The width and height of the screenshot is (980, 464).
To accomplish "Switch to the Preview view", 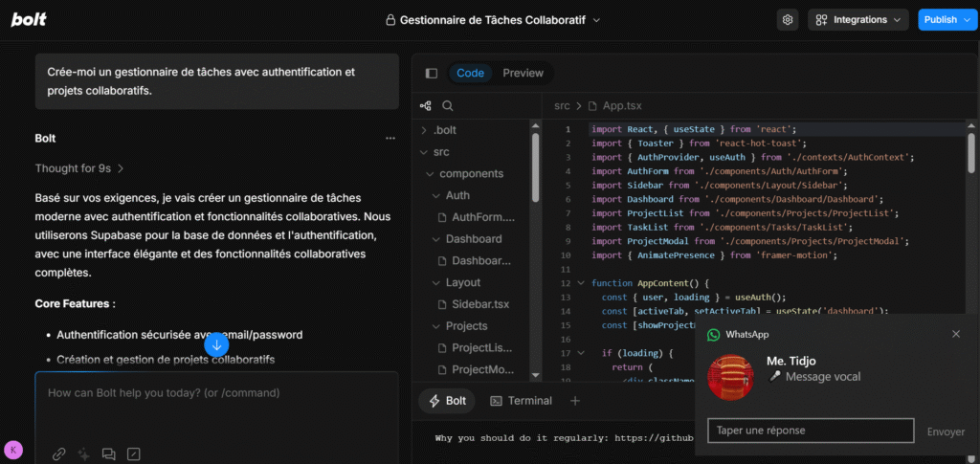I will 523,74.
